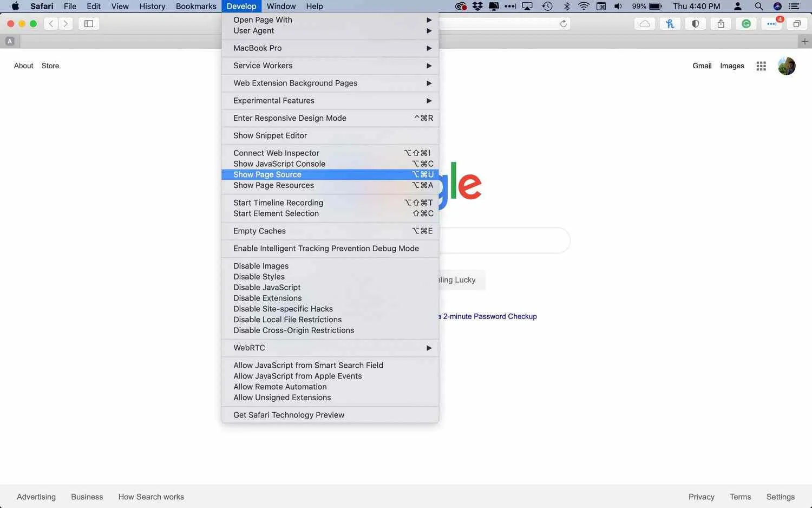Click How Search works footer link
The height and width of the screenshot is (508, 812).
pyautogui.click(x=151, y=497)
